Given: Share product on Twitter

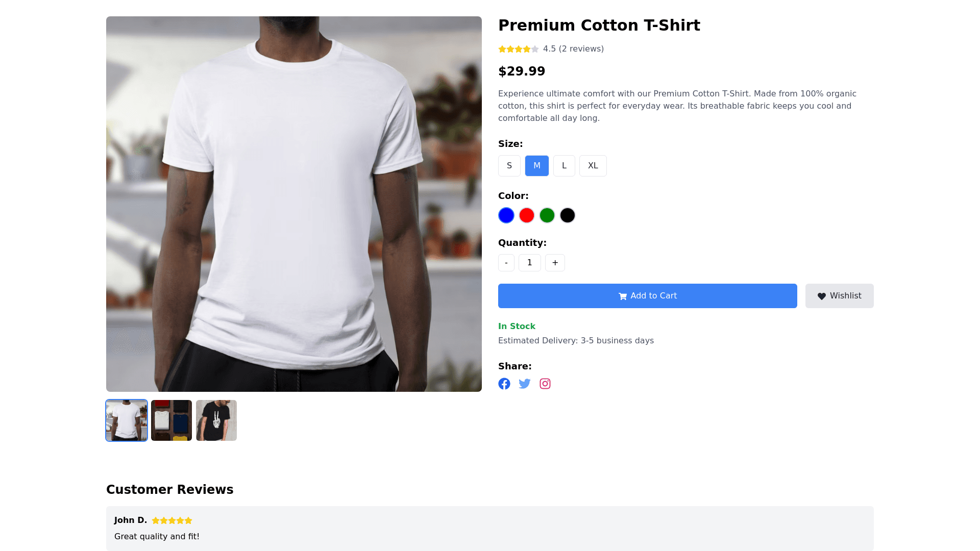Looking at the screenshot, I should pyautogui.click(x=525, y=384).
